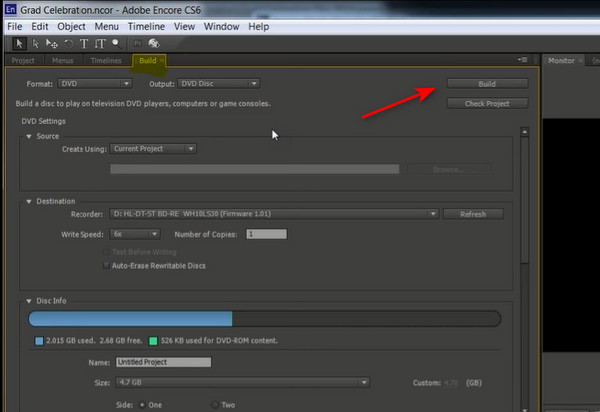
Task: Open the Window menu
Action: click(x=221, y=26)
